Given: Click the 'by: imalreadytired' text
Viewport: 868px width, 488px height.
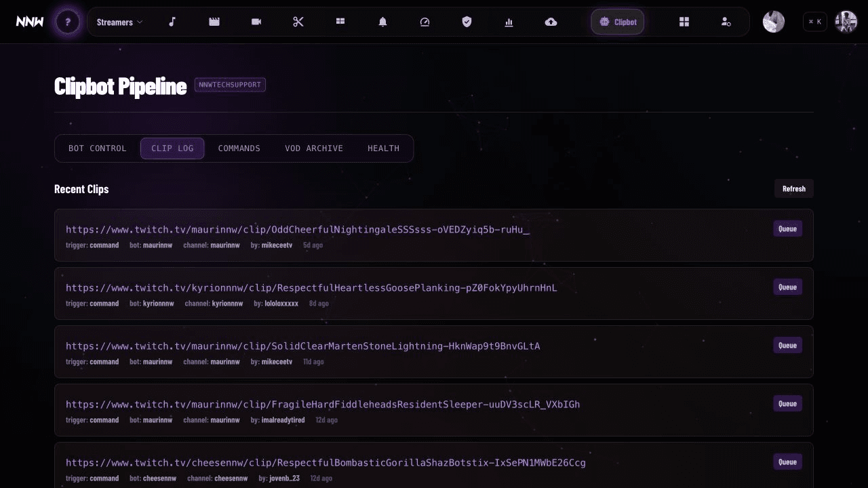Looking at the screenshot, I should [278, 420].
